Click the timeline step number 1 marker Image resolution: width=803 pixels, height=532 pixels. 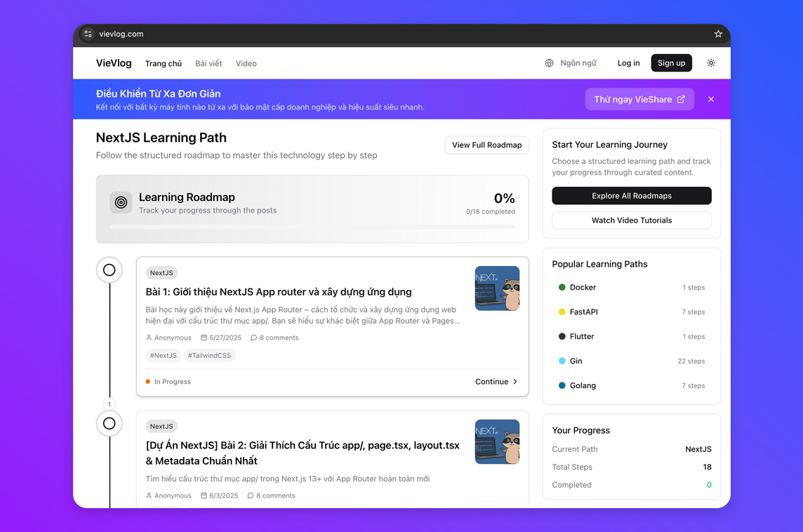click(x=109, y=404)
